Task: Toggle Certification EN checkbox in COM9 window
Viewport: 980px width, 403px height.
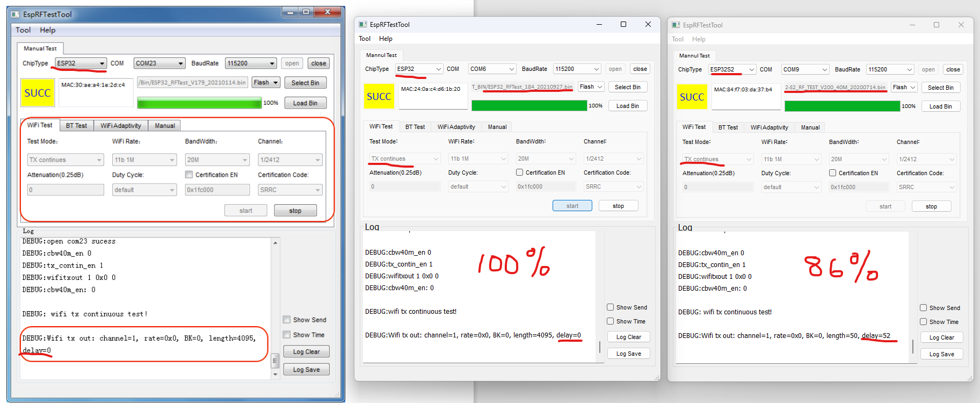Action: pyautogui.click(x=832, y=173)
